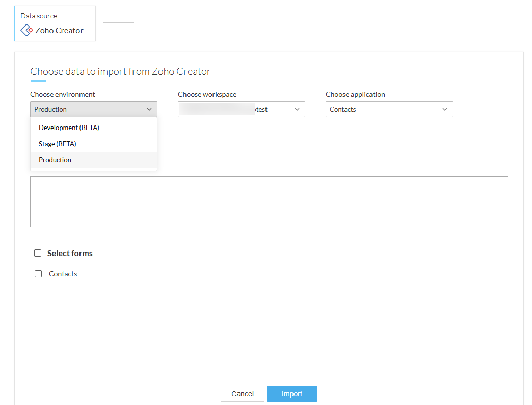Click the step connector line beside the data source card
The height and width of the screenshot is (405, 532).
pos(118,22)
